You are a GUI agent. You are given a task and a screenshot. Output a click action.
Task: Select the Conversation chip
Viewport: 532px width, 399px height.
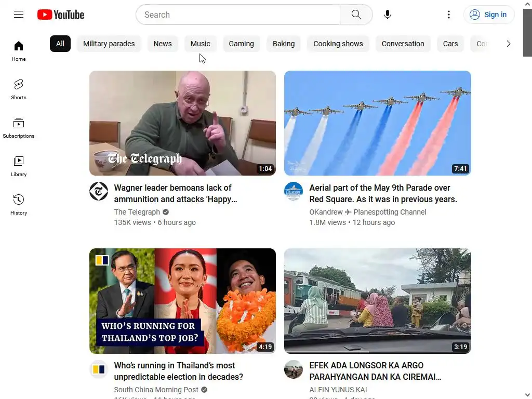(403, 44)
